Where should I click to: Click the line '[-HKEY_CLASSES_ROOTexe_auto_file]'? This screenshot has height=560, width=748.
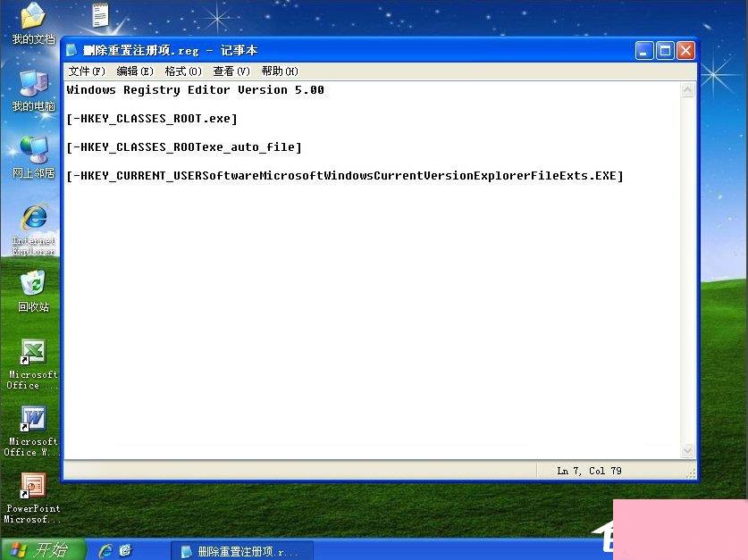tap(184, 146)
